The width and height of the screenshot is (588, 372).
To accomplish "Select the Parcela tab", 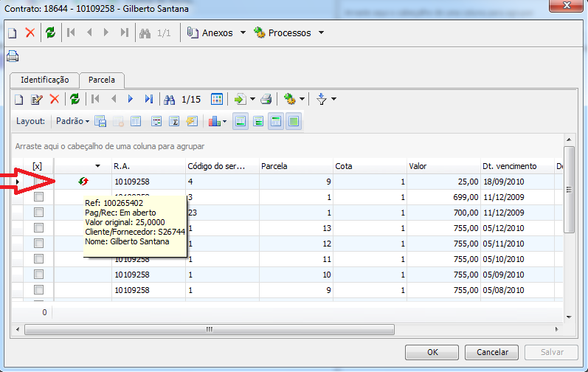I will [102, 80].
